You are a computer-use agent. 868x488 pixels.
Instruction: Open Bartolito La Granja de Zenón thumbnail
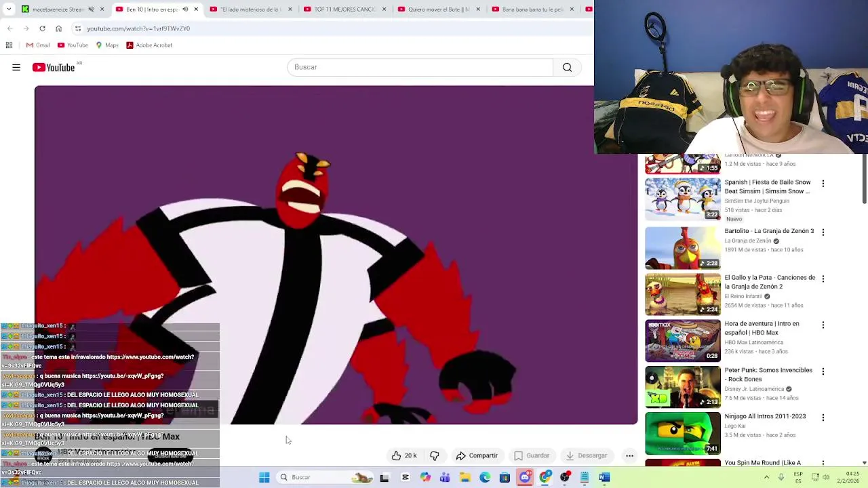pyautogui.click(x=683, y=248)
